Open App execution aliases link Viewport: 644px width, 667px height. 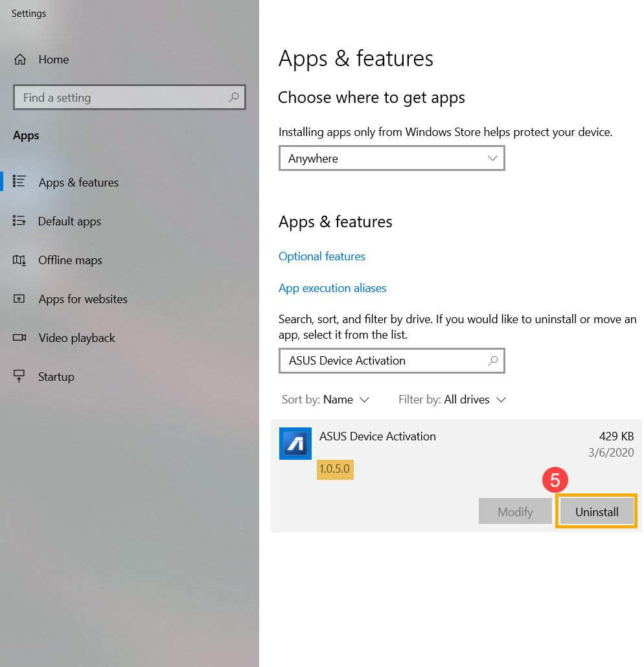pos(332,288)
